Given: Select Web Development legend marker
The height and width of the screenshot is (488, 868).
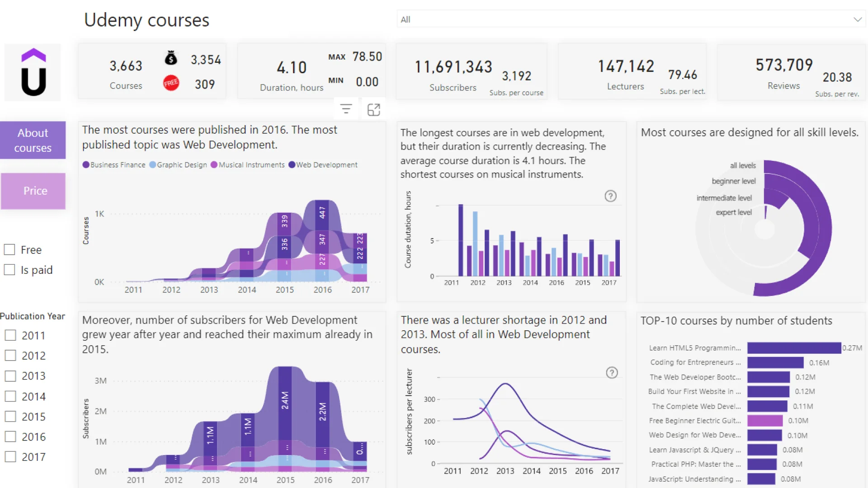Looking at the screenshot, I should click(292, 165).
